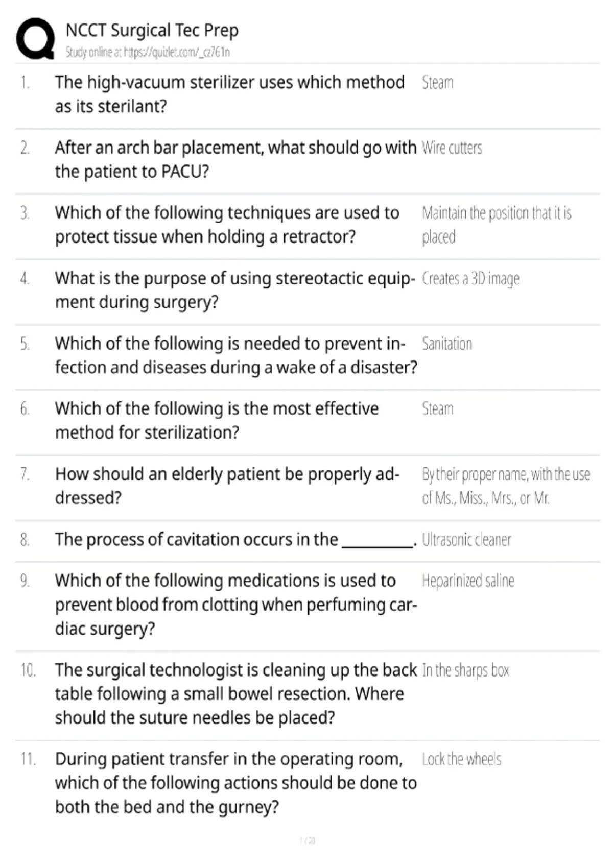Select answer Maintain the position that it is placed
This screenshot has width=613, height=868.
point(497,225)
